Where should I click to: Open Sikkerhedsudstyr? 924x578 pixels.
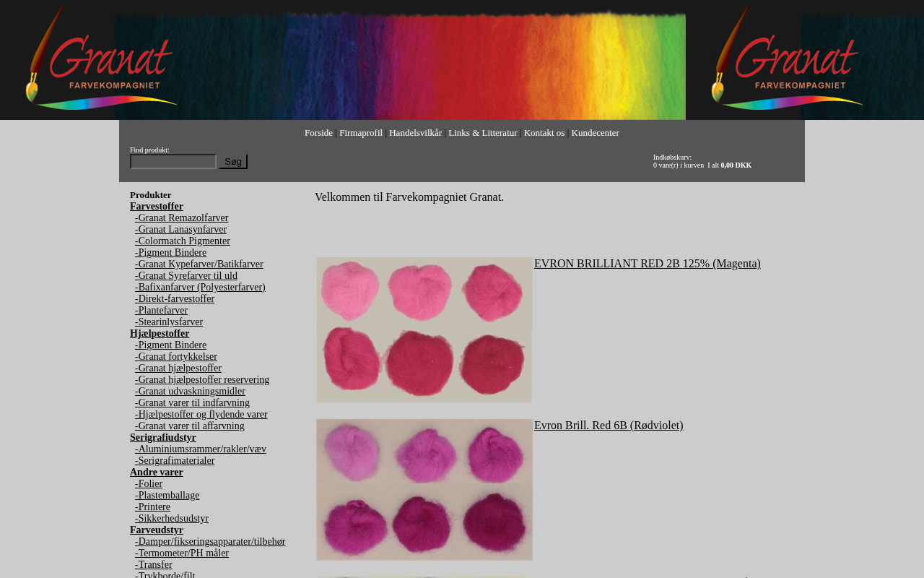pyautogui.click(x=172, y=519)
